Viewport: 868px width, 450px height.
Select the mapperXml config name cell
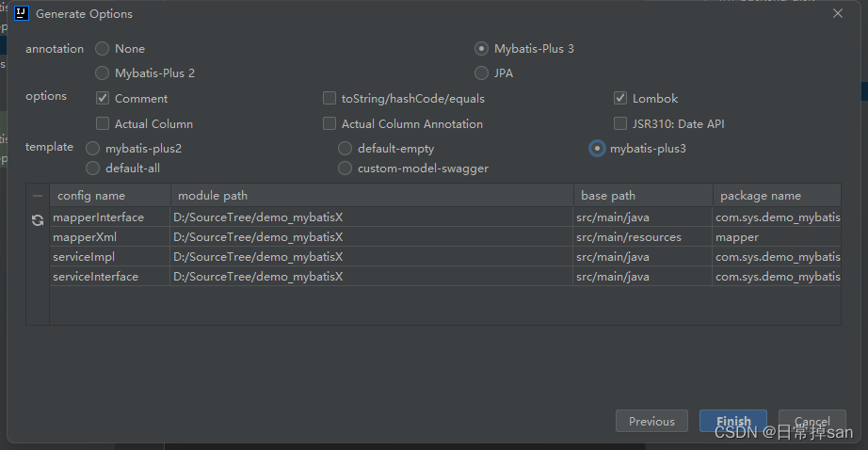coord(110,237)
